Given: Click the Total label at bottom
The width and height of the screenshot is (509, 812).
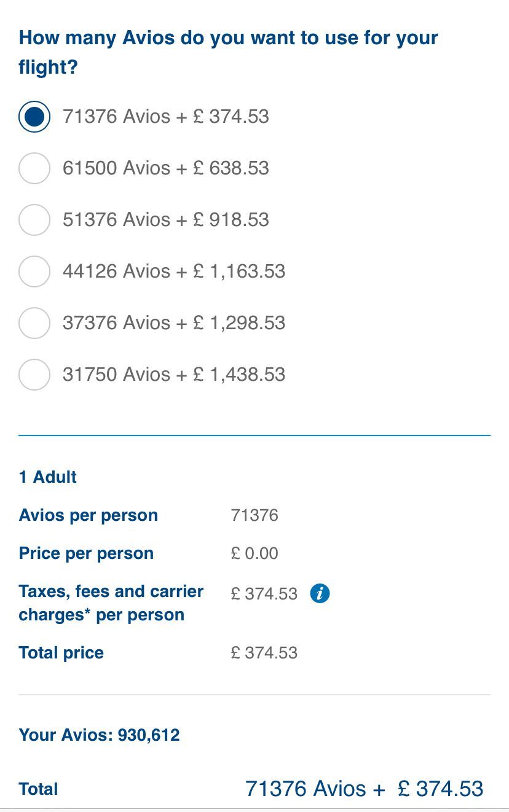Looking at the screenshot, I should point(39,789).
